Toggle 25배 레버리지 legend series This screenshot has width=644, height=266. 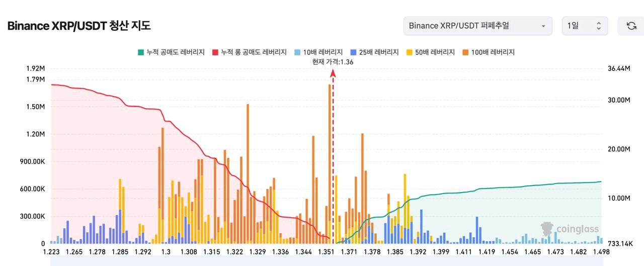point(374,52)
